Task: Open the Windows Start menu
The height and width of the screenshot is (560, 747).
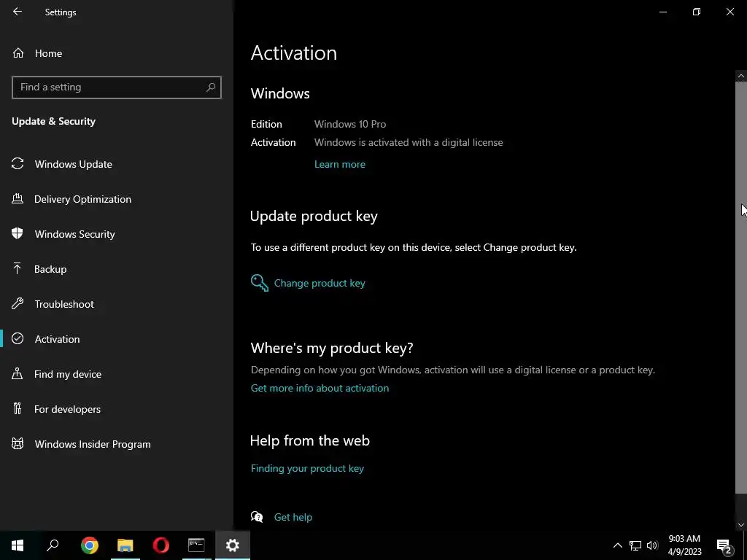Action: [18, 545]
